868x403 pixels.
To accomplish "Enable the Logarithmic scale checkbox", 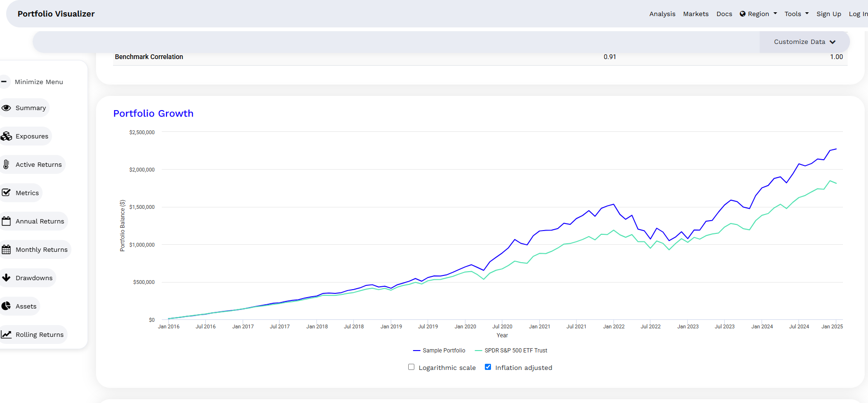I will click(x=411, y=367).
